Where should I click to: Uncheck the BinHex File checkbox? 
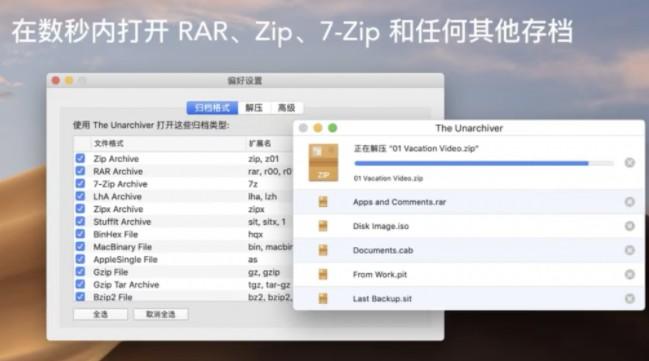click(x=80, y=234)
